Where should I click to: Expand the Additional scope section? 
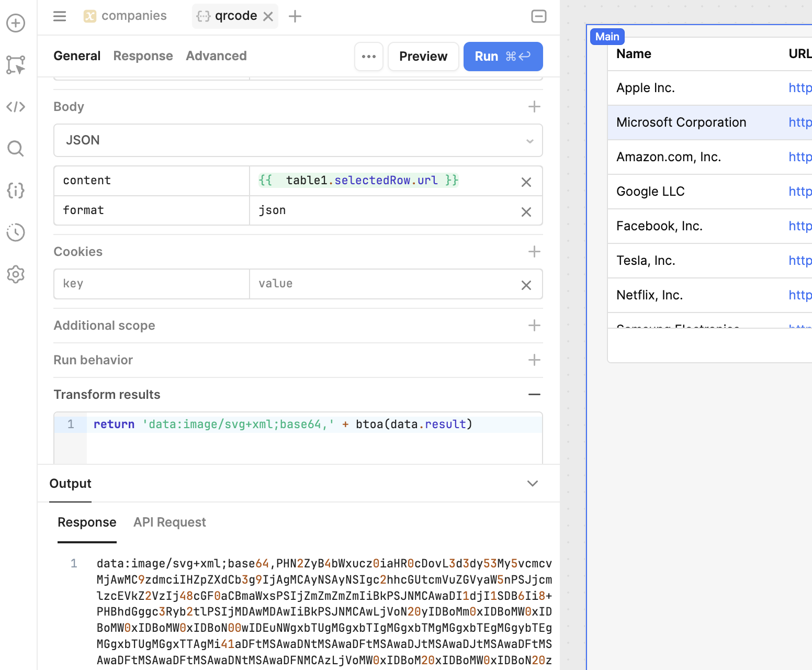(x=534, y=326)
